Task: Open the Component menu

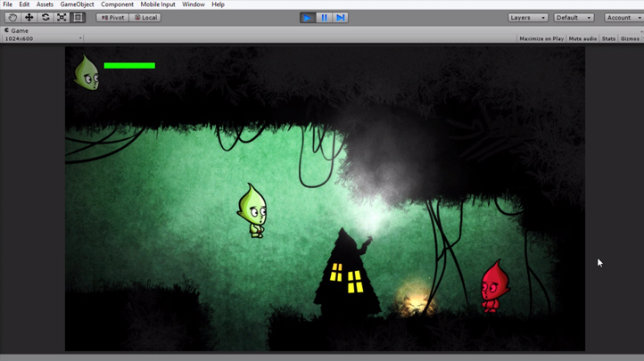Action: pyautogui.click(x=117, y=4)
